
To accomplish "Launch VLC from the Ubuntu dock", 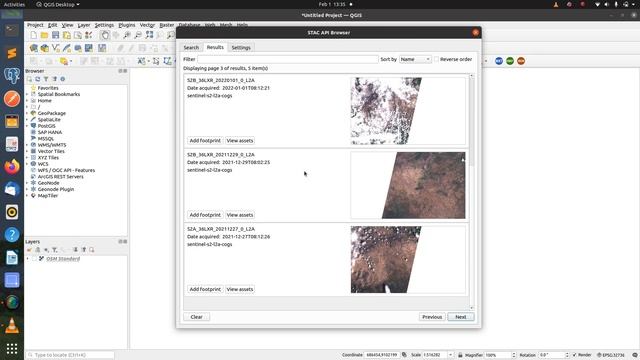I will point(12,326).
